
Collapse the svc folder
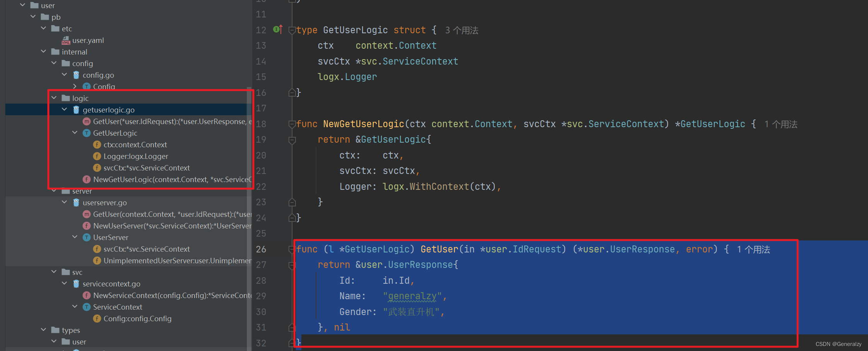(54, 272)
